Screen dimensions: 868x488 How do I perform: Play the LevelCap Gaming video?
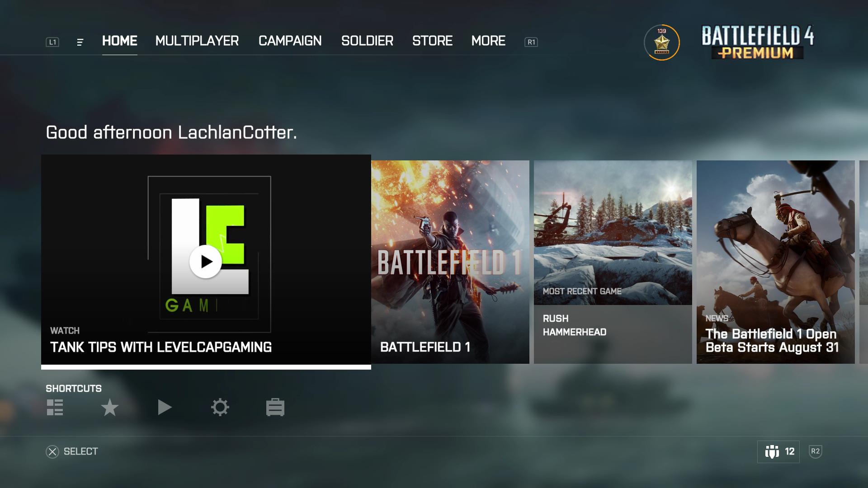[206, 262]
